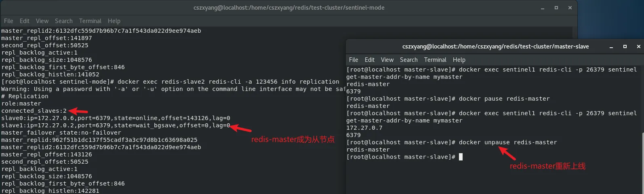Open View menu in master-slave terminal
The image size is (644, 194).
tap(387, 60)
